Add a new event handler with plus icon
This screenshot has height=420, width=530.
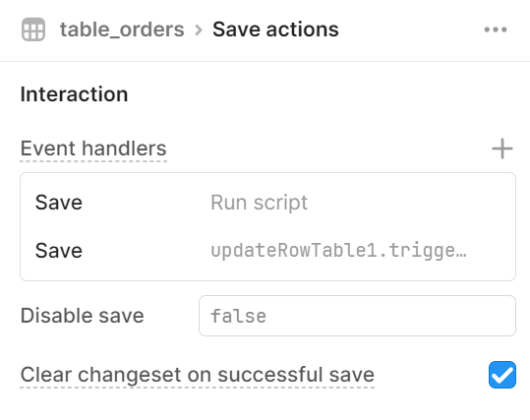tap(502, 149)
